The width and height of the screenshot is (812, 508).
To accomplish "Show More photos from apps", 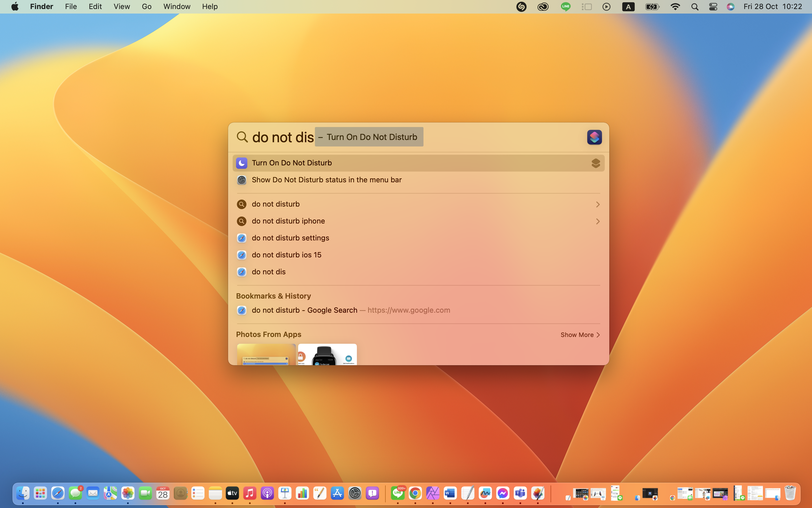I will coord(580,335).
